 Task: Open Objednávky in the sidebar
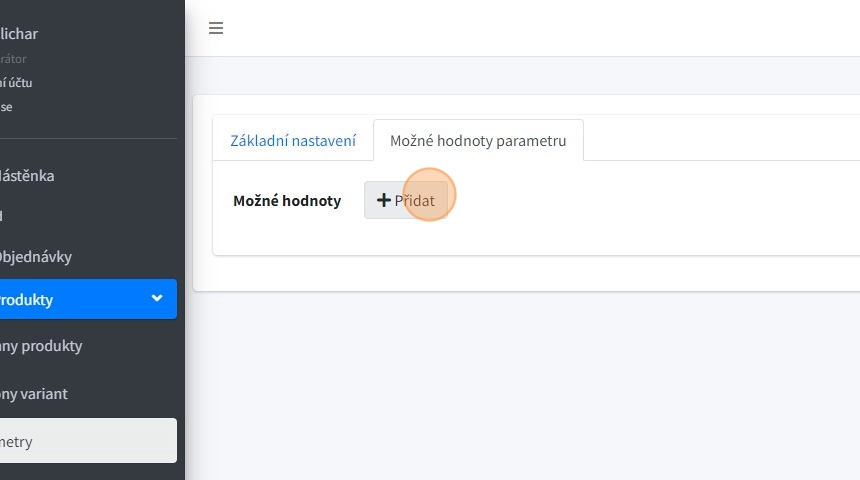[x=40, y=256]
